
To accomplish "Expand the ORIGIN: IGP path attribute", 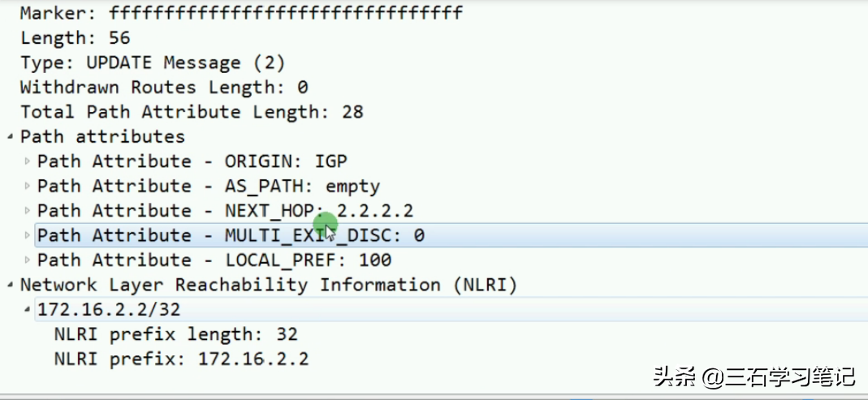I will point(27,161).
